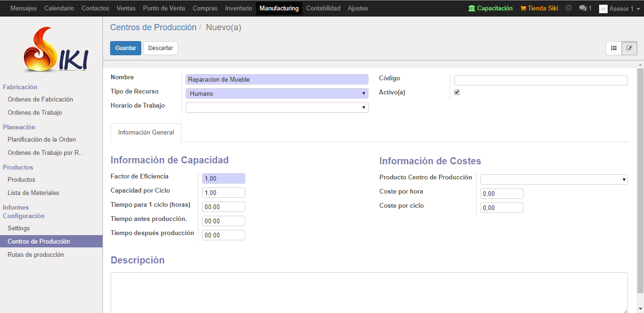Expand Producto Centro de Producción dropdown
The width and height of the screenshot is (644, 313).
click(554, 179)
